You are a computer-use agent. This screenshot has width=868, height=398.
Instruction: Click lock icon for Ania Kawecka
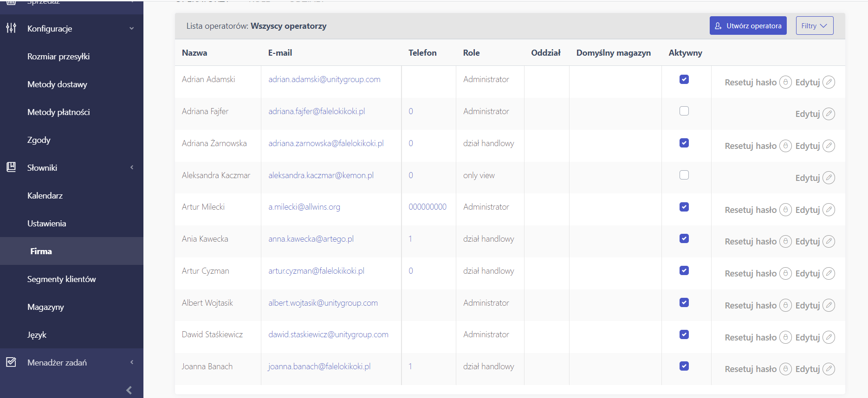(785, 241)
